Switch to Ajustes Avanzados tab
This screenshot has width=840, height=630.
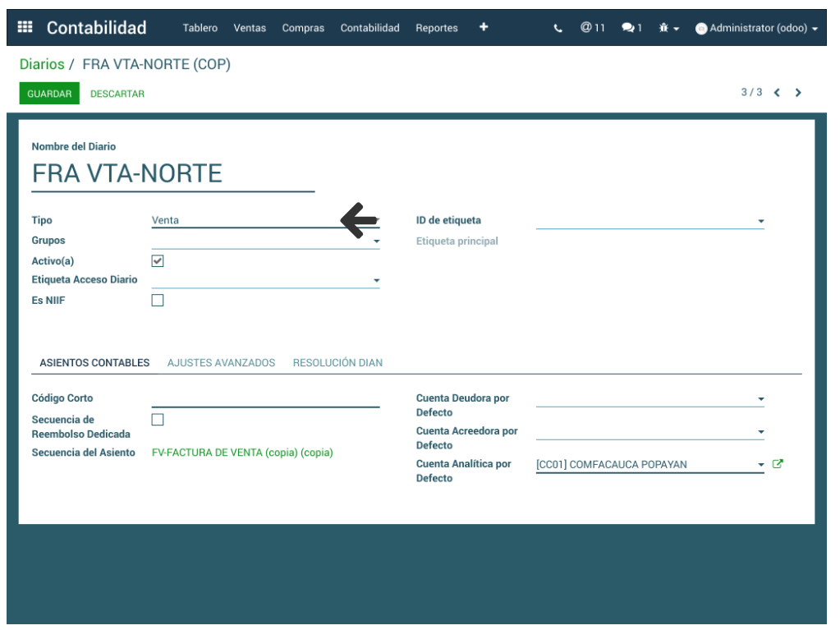(221, 363)
